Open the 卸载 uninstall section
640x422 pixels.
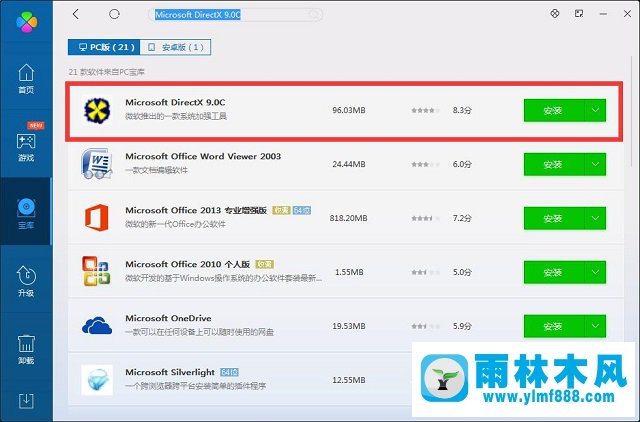[26, 349]
